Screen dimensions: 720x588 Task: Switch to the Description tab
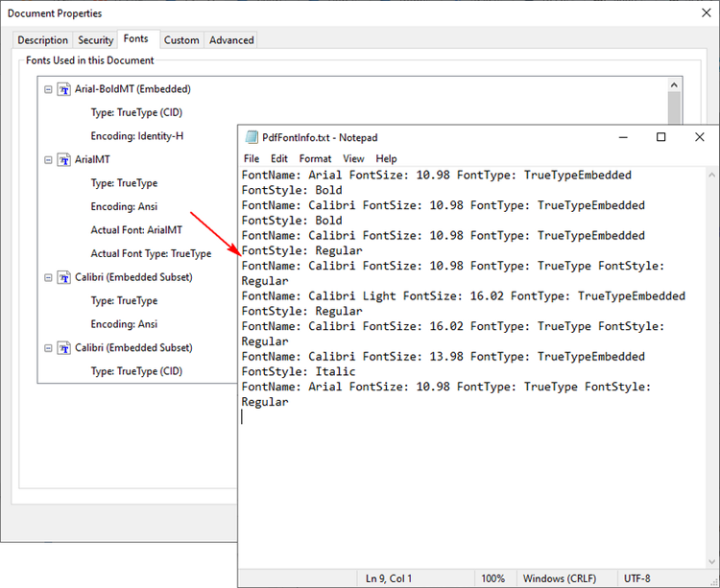tap(42, 40)
